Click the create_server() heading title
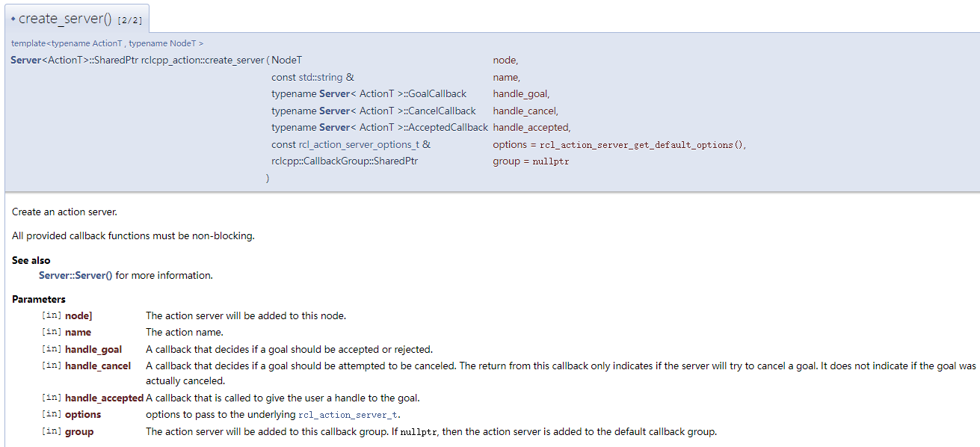This screenshot has height=447, width=980. coord(65,19)
